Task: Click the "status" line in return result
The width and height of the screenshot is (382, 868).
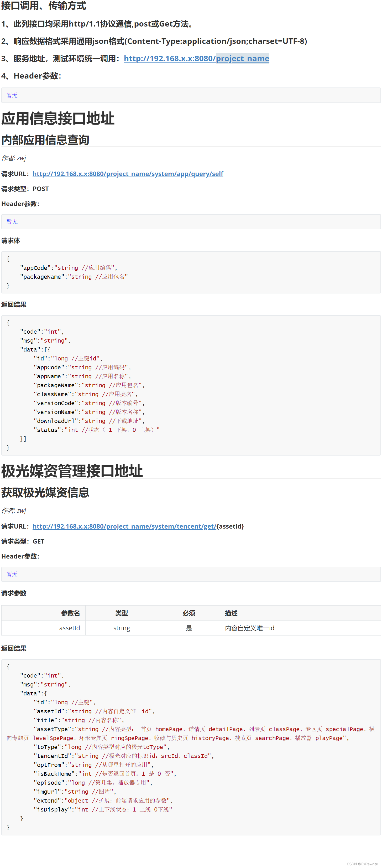Action: pos(97,430)
